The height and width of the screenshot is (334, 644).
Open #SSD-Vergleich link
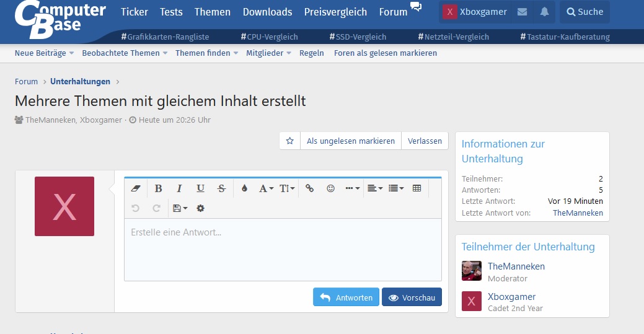pyautogui.click(x=358, y=37)
